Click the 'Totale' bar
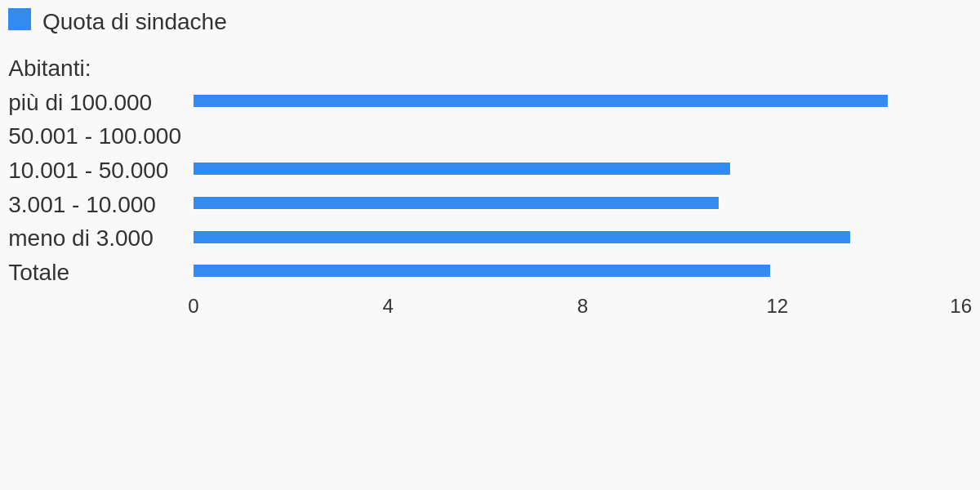The height and width of the screenshot is (490, 980). pos(482,271)
